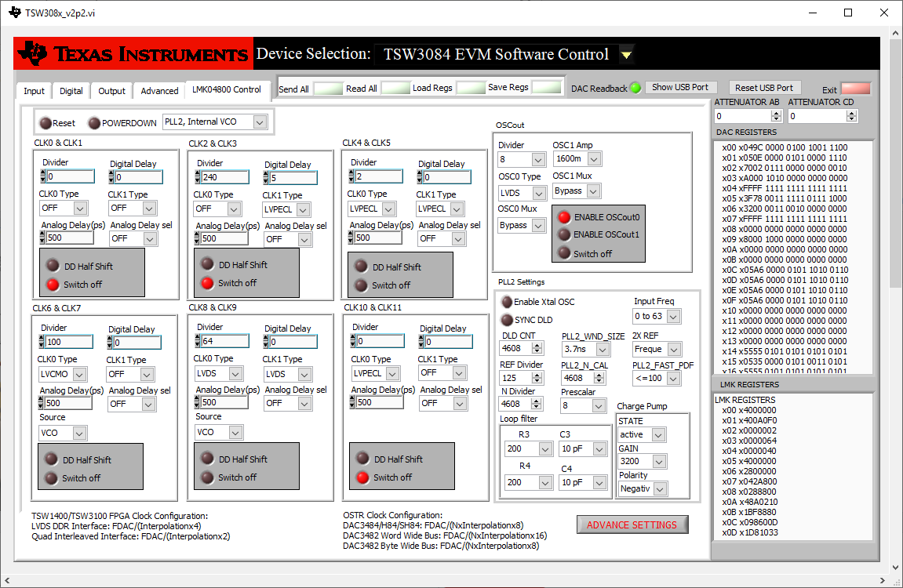Click the CLK8 & CLK9 Divider field
The image size is (903, 588).
(224, 341)
